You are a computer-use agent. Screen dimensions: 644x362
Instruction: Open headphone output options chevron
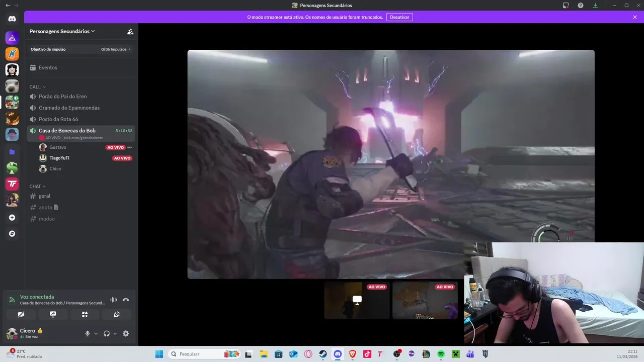click(115, 333)
